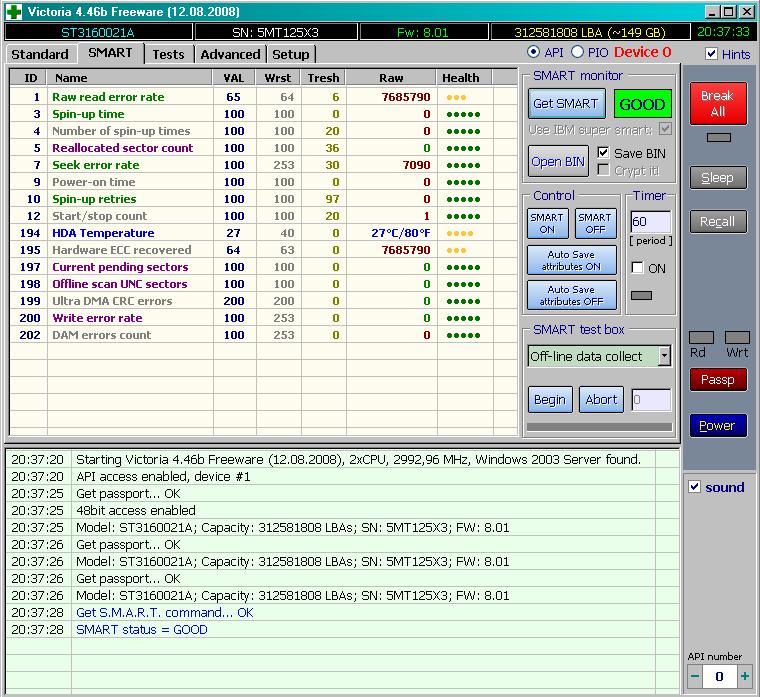The width and height of the screenshot is (760, 697).
Task: Click the Get SMART button
Action: (x=566, y=103)
